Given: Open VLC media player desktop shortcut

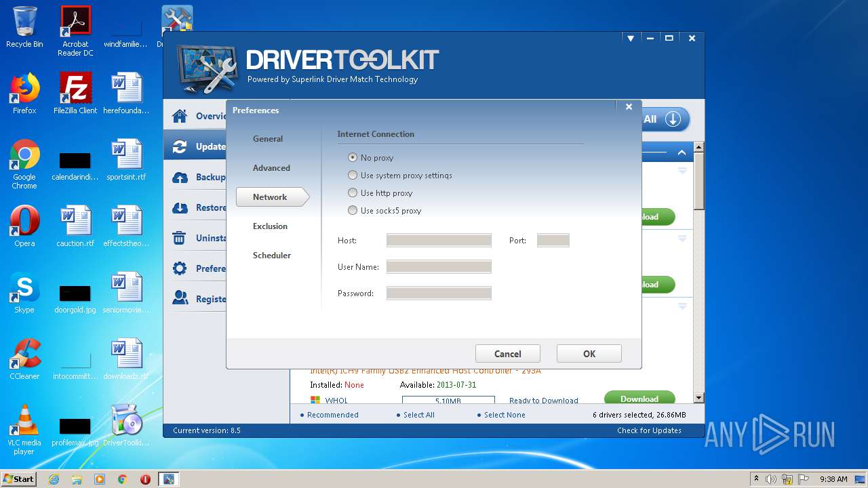Looking at the screenshot, I should point(24,430).
